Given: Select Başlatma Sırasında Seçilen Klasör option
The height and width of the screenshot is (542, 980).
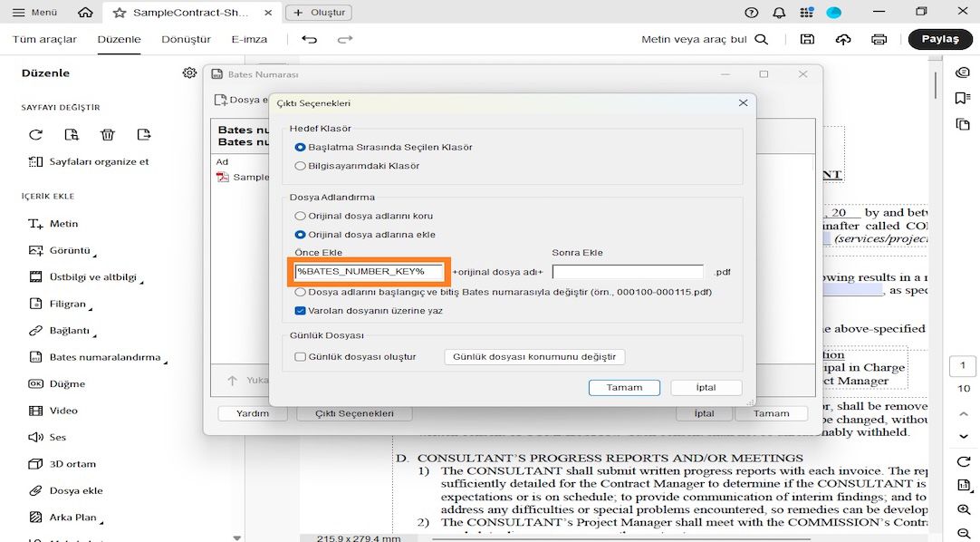Looking at the screenshot, I should 300,148.
